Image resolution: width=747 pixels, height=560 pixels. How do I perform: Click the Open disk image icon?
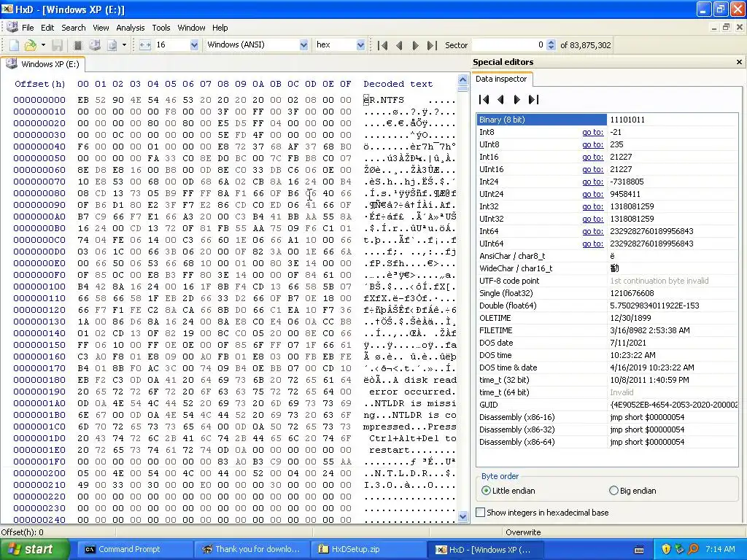(112, 45)
